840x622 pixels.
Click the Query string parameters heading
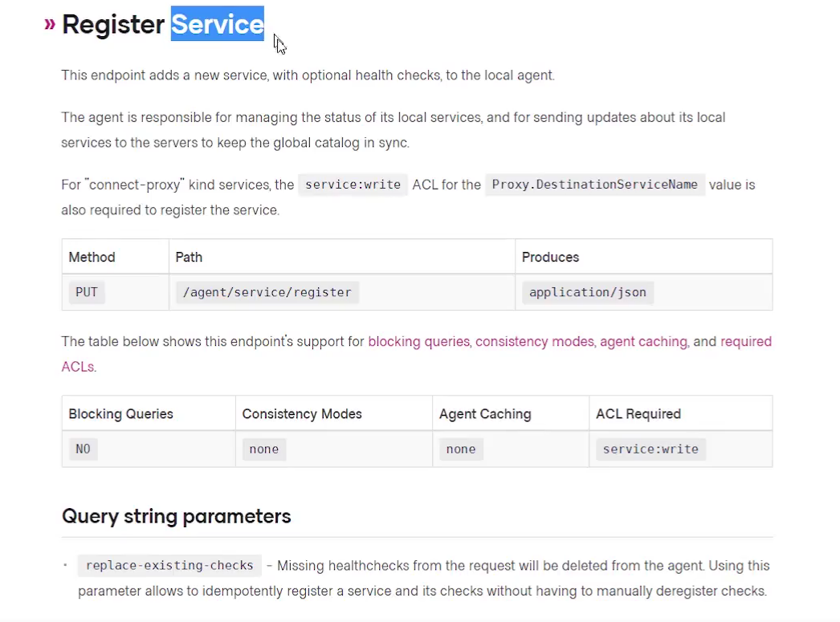(x=177, y=516)
